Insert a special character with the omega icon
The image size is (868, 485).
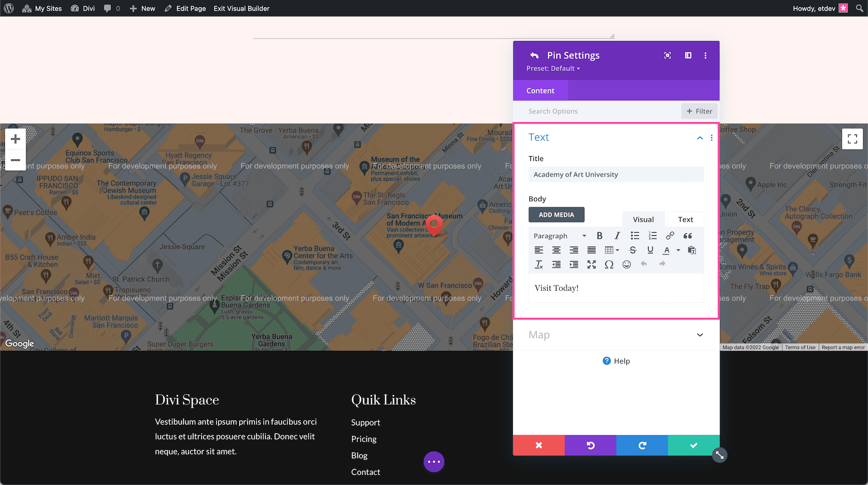(609, 264)
